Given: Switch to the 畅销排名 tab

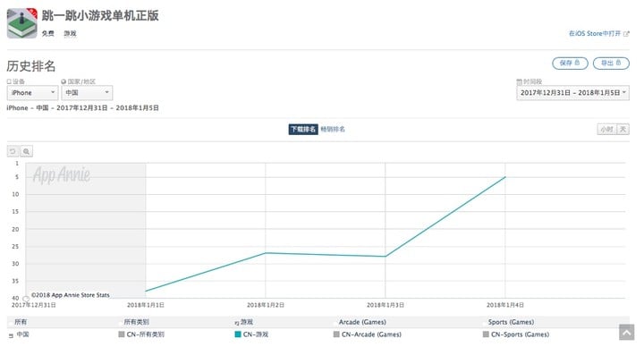Looking at the screenshot, I should click(x=333, y=129).
